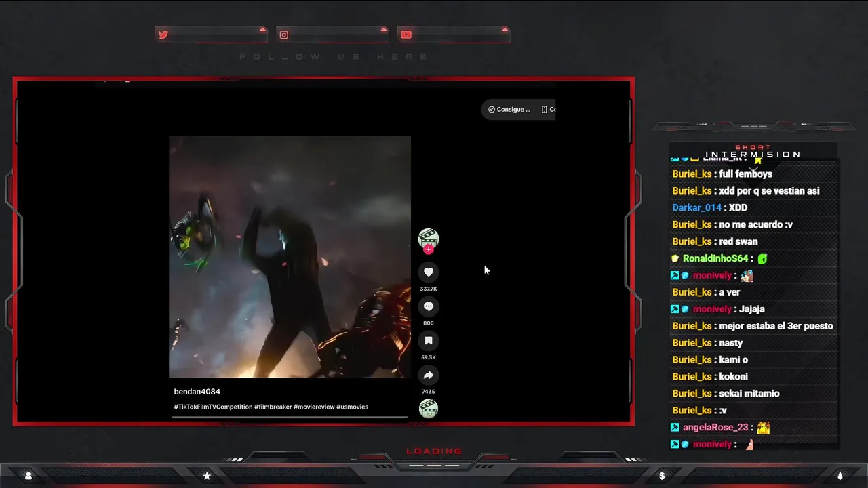Open the #moviereview hashtag
Viewport: 868px width, 488px height.
click(x=314, y=407)
